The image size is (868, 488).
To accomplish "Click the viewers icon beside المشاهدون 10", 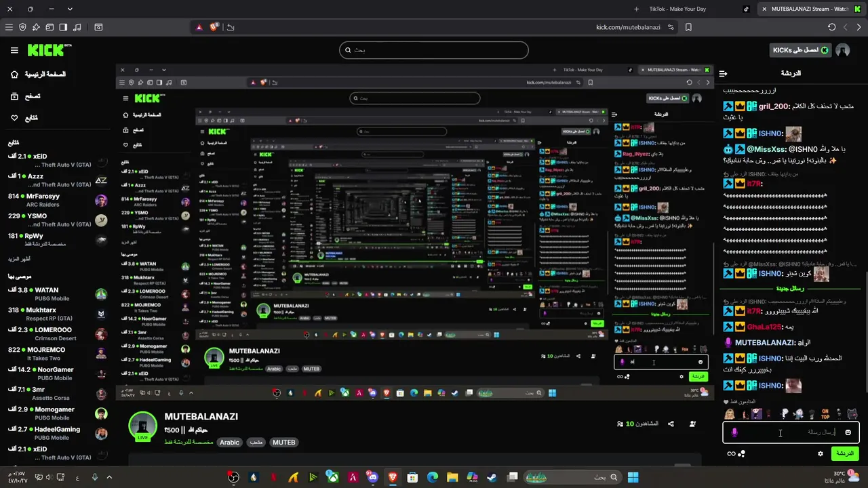I will 620,424.
